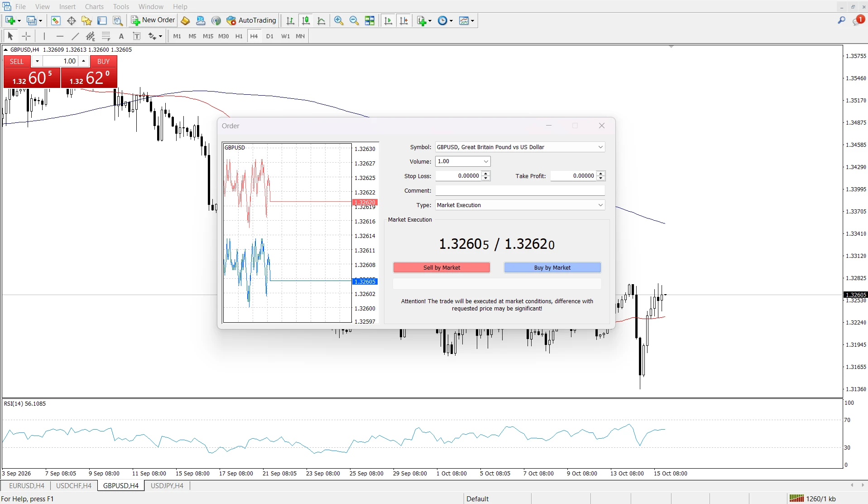Click the Sell by Market button
The height and width of the screenshot is (504, 868).
coord(441,267)
